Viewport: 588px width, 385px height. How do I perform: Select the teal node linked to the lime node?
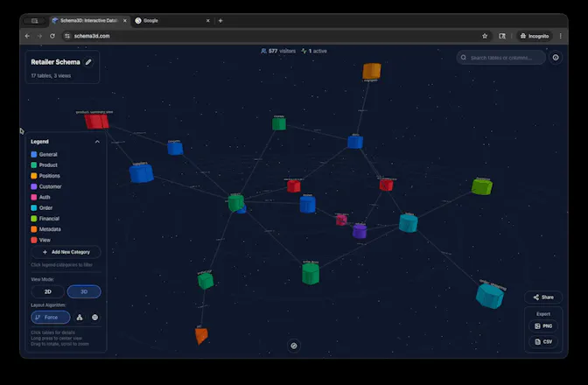pyautogui.click(x=409, y=223)
